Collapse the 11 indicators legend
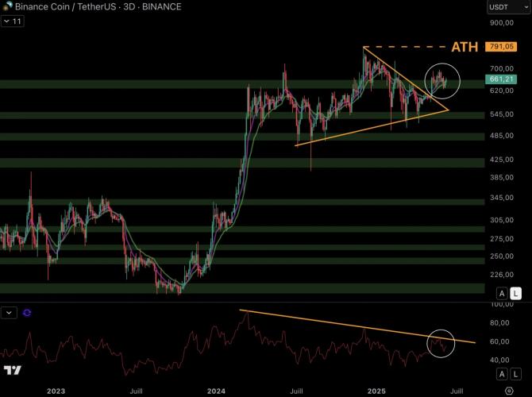 (13, 21)
